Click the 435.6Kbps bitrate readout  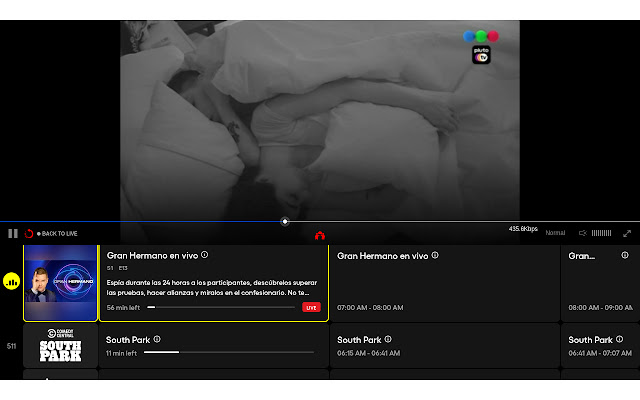point(523,229)
